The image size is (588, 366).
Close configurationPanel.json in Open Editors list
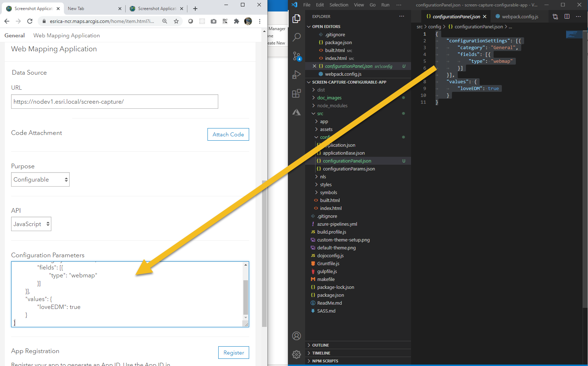314,66
